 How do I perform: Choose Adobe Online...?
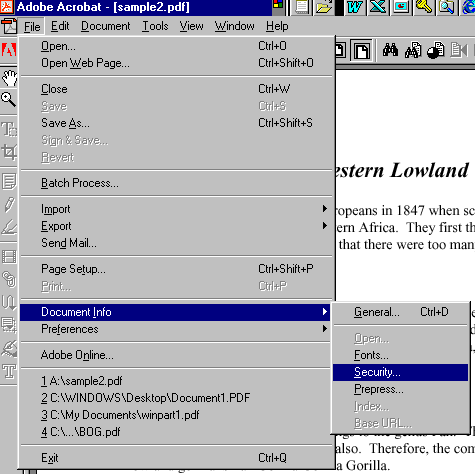coord(175,355)
